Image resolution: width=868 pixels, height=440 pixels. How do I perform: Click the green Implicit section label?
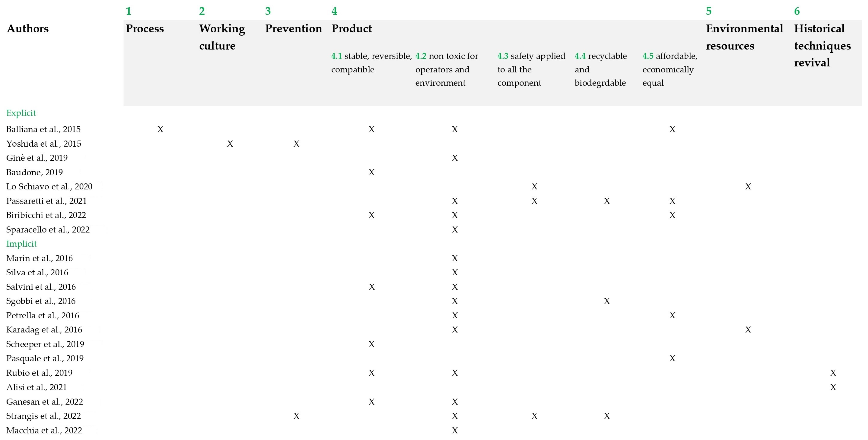pyautogui.click(x=21, y=244)
